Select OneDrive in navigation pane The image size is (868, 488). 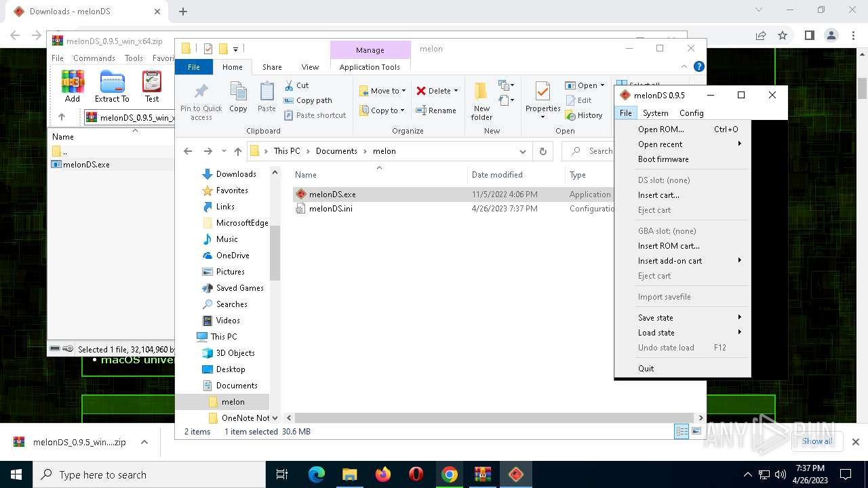232,256
